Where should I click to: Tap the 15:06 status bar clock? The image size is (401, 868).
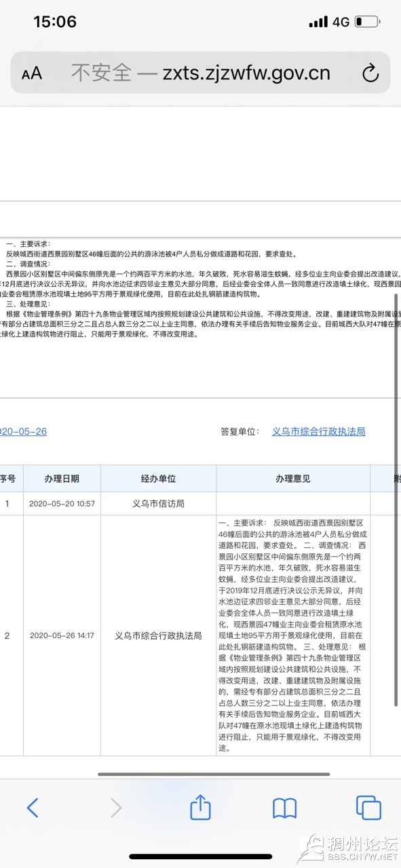(x=55, y=22)
